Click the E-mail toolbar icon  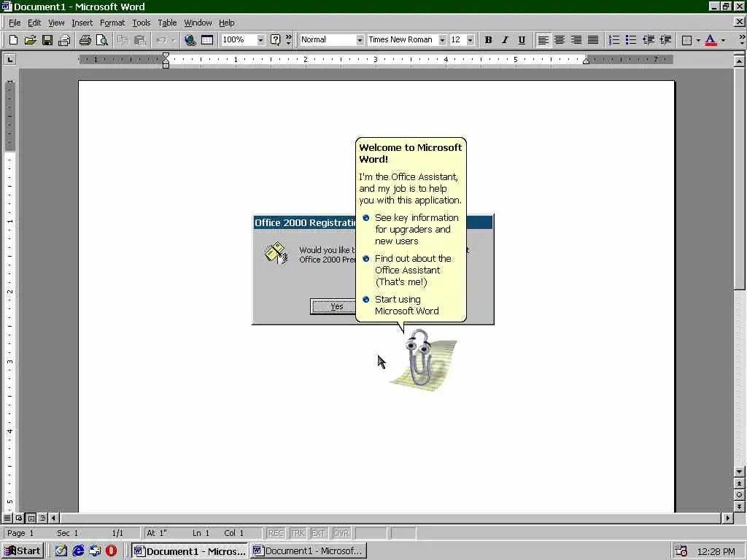coord(64,40)
